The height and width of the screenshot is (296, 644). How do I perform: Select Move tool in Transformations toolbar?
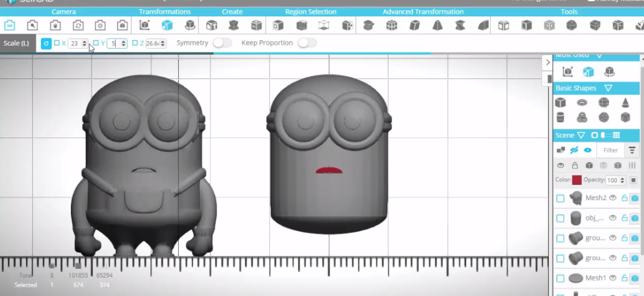click(x=144, y=26)
